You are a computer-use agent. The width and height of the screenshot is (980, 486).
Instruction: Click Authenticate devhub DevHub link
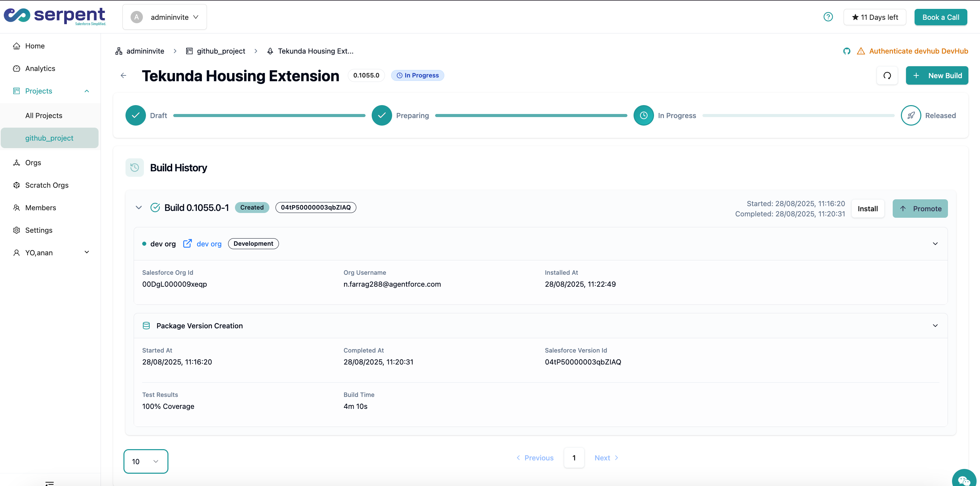918,51
